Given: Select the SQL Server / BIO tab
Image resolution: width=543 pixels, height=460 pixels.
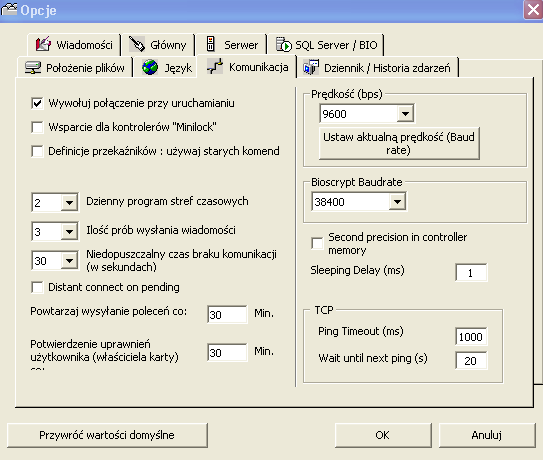Looking at the screenshot, I should (x=326, y=45).
